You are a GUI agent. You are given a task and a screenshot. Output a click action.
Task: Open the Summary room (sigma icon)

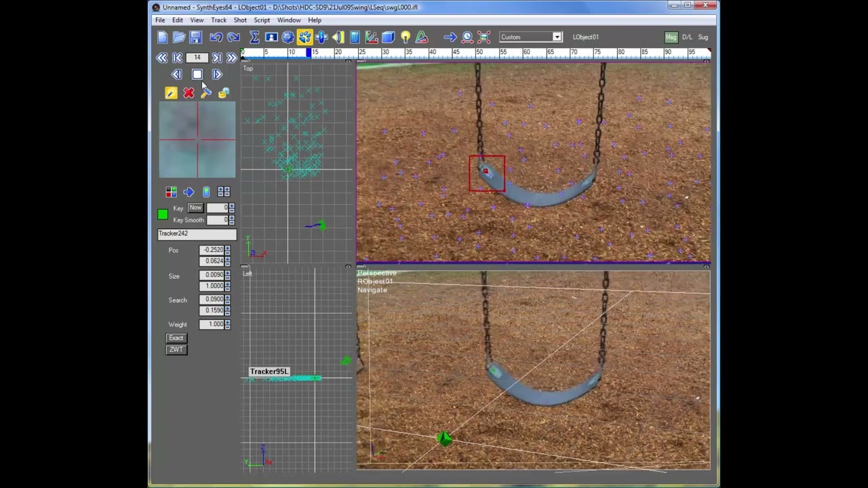[x=254, y=37]
